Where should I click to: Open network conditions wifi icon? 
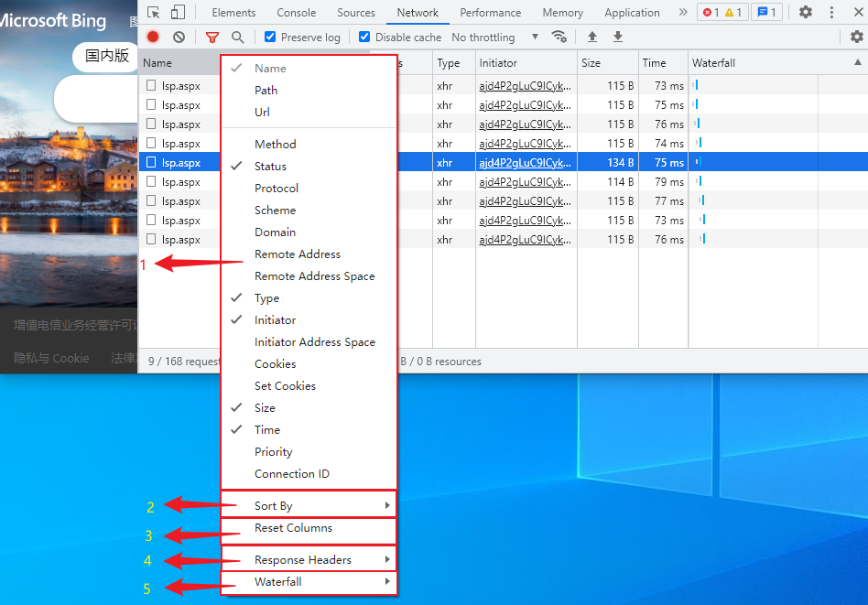559,38
